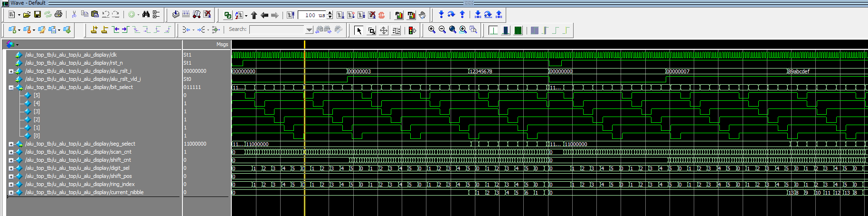Click the black up arrow icon
This screenshot has height=216, width=868.
click(x=254, y=15)
